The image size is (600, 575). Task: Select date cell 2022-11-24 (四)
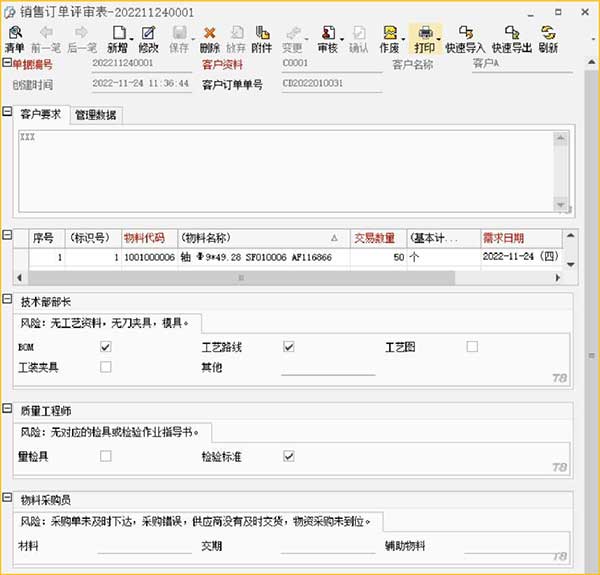click(x=521, y=257)
